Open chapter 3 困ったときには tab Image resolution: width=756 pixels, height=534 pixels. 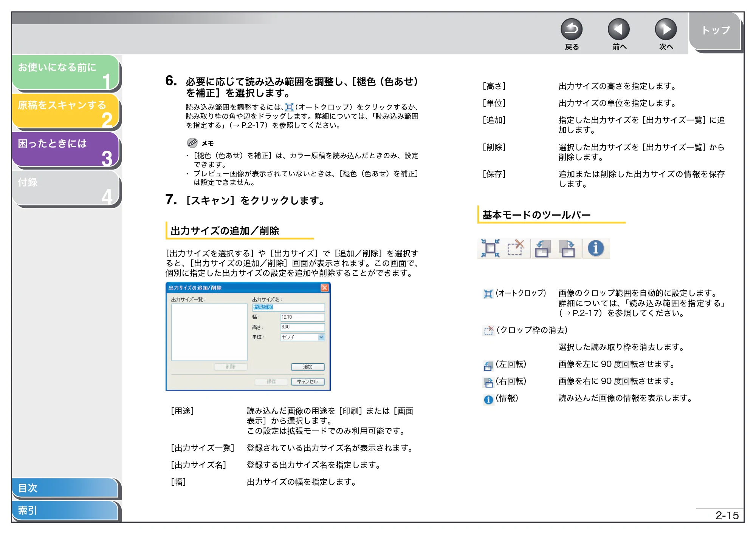pos(65,149)
